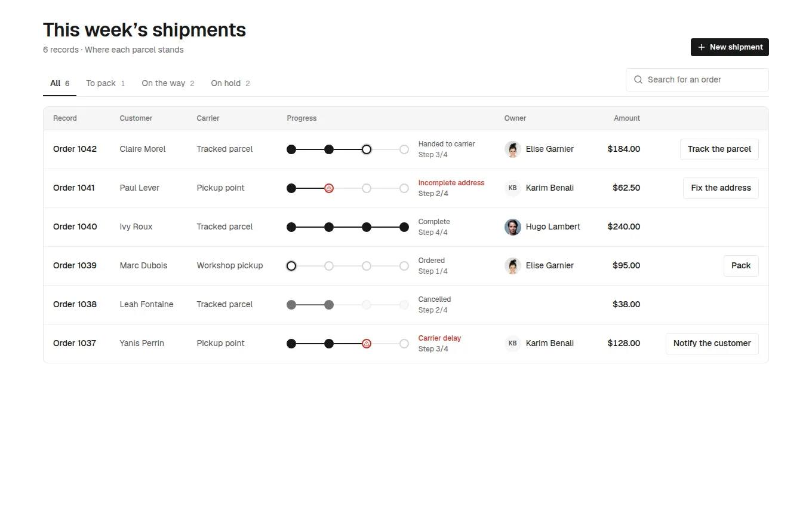Click Notify the customer button
Image resolution: width=812 pixels, height=508 pixels.
[712, 344]
